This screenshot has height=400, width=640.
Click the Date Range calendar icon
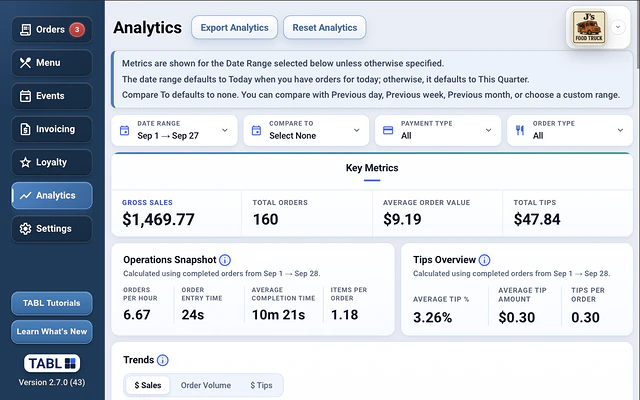coord(124,131)
